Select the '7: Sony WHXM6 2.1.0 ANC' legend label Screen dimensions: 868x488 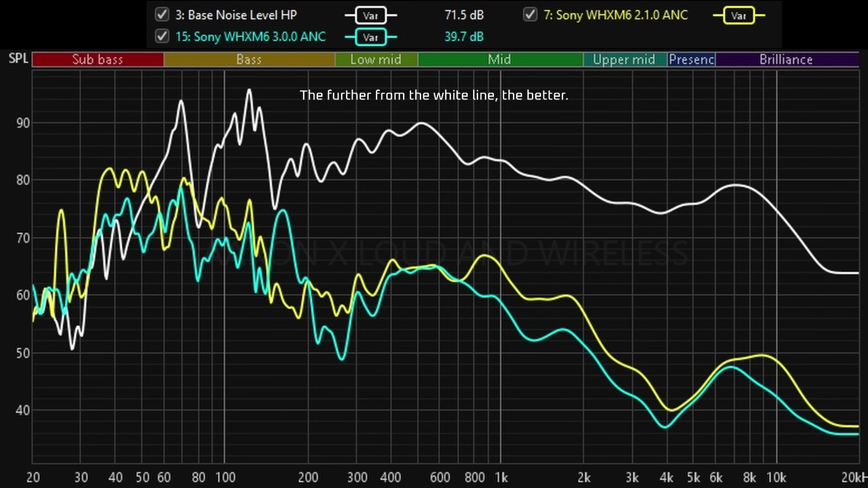coord(616,15)
